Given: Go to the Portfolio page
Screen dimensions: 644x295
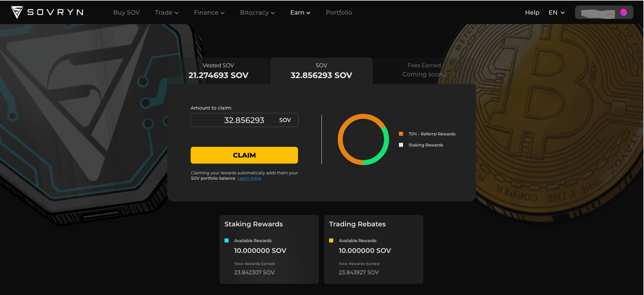Looking at the screenshot, I should point(339,13).
